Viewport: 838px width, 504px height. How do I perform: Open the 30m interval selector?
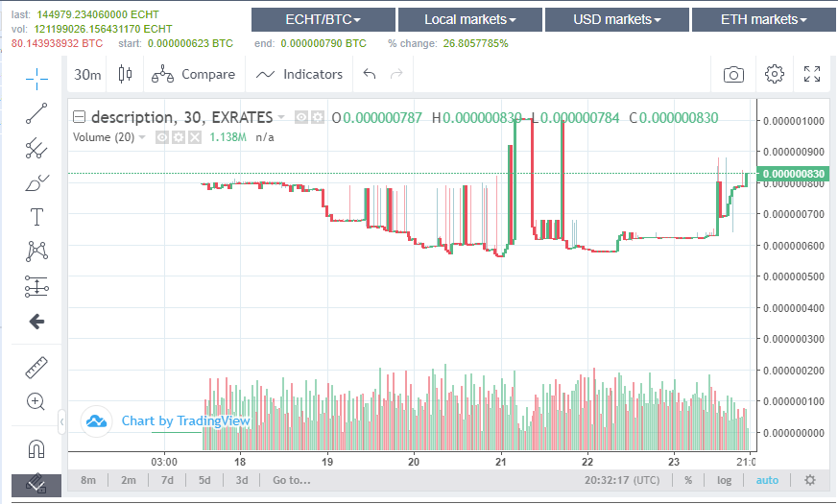[88, 75]
